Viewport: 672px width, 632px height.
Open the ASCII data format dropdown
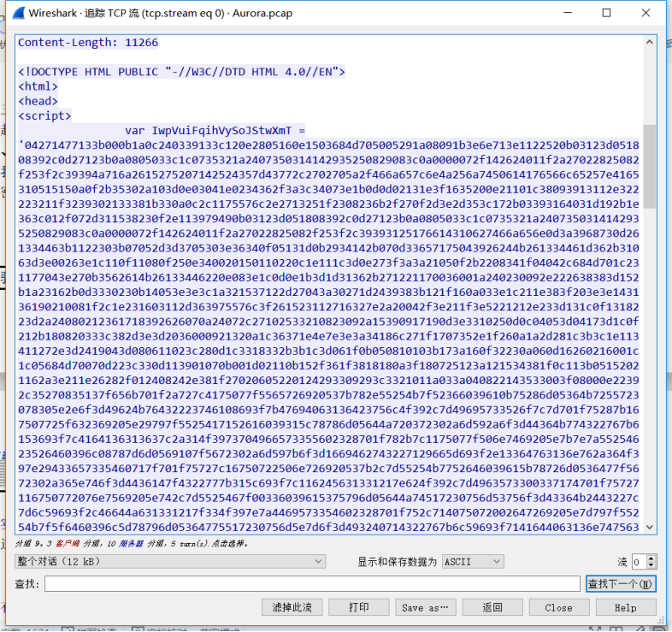click(473, 561)
